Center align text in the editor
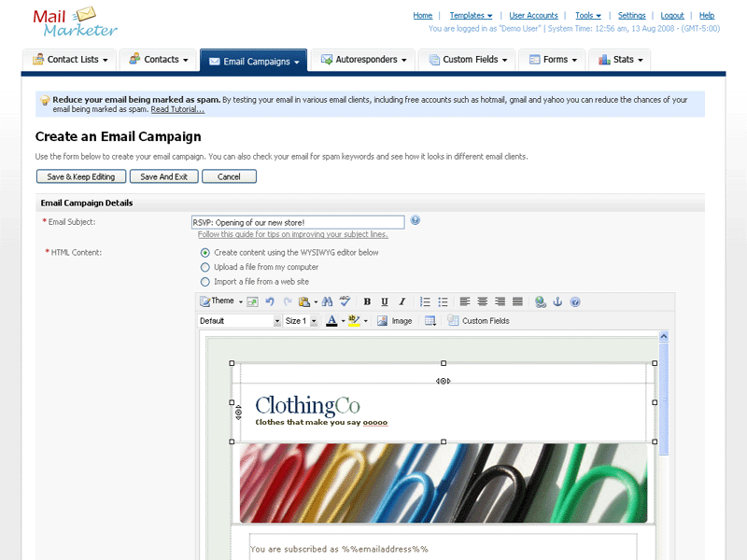747x560 pixels. tap(483, 301)
